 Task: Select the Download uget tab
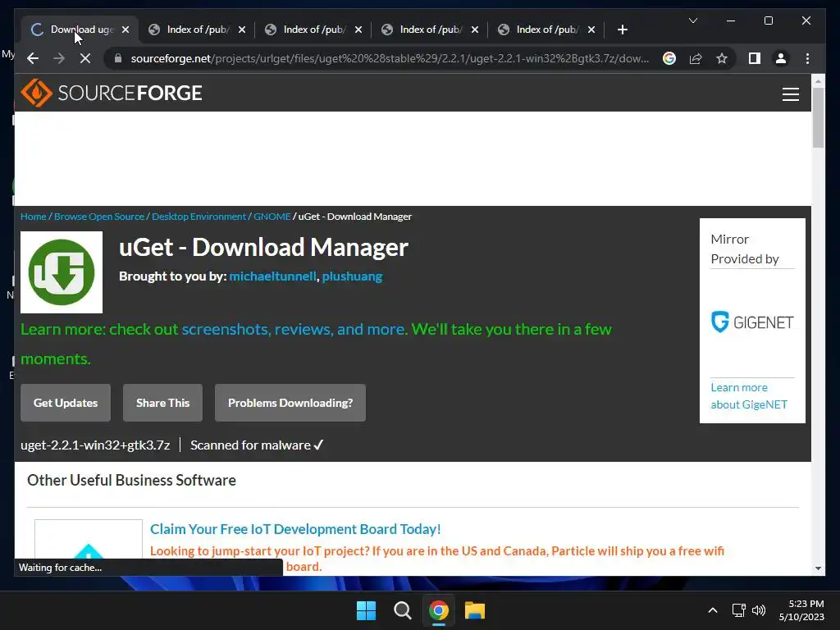(x=80, y=30)
